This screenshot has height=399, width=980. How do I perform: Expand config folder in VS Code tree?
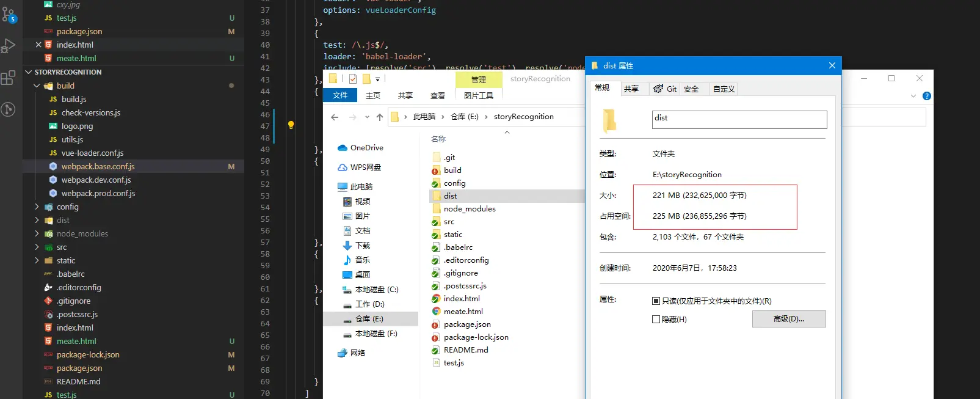pos(37,207)
